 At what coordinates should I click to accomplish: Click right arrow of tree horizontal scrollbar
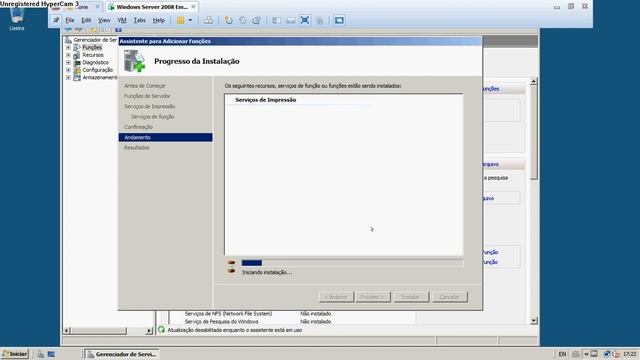pyautogui.click(x=149, y=331)
